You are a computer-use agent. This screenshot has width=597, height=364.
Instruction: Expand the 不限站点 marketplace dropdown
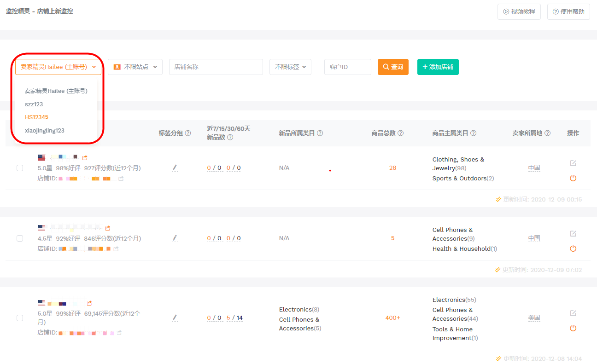(135, 67)
